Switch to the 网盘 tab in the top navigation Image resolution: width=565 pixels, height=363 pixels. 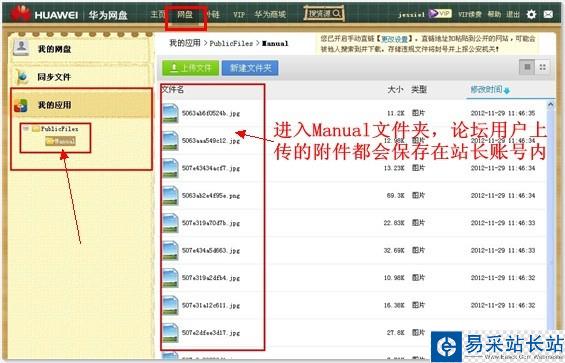tap(185, 14)
